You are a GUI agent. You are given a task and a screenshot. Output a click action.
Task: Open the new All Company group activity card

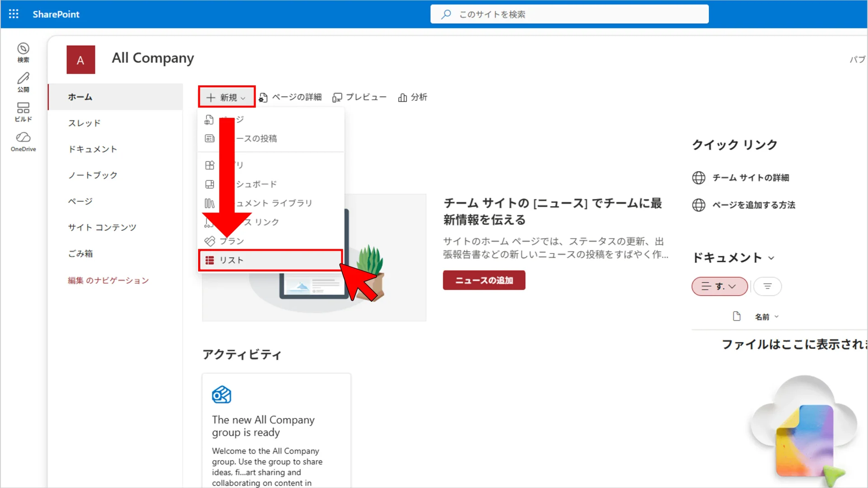coord(276,430)
